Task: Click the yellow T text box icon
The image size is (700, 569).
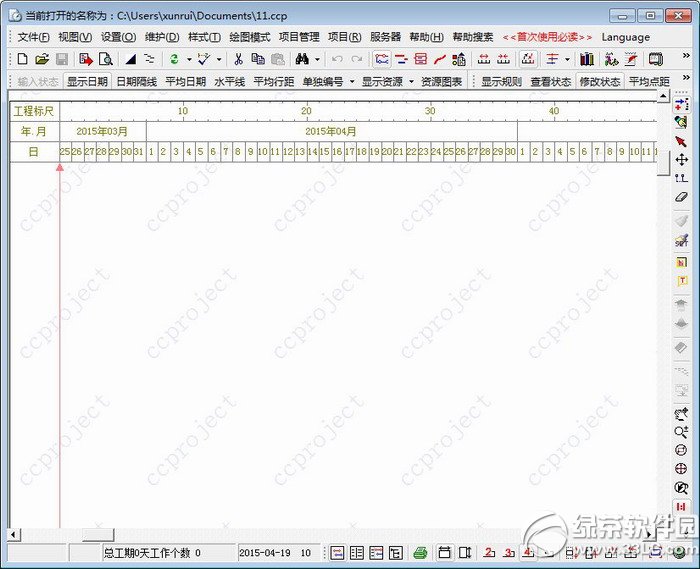Action: point(682,281)
